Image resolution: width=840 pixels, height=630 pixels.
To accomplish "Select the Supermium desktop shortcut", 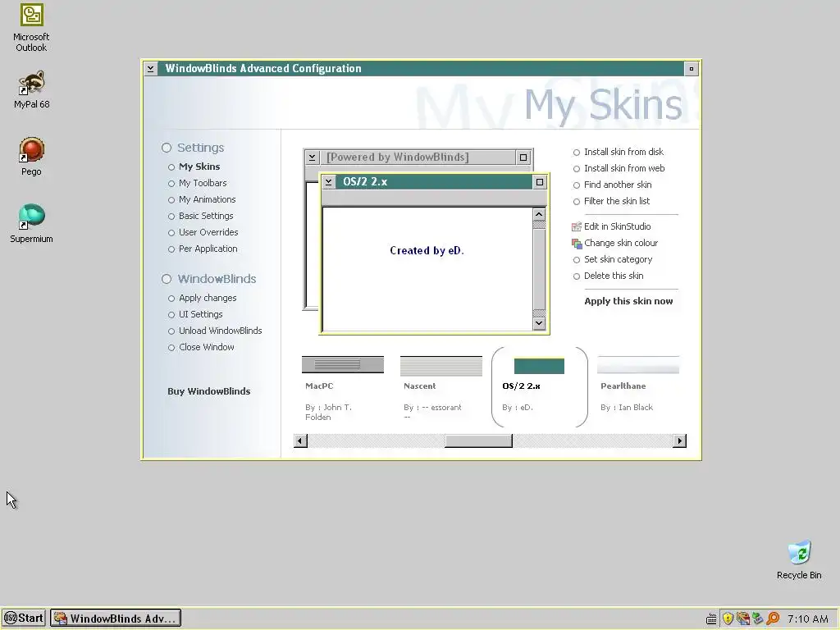I will click(31, 223).
